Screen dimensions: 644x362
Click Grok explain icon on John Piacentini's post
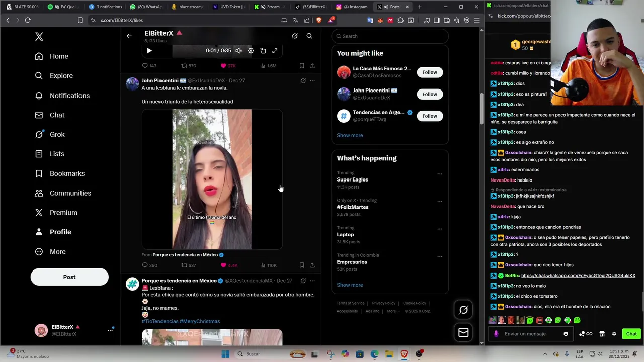point(303,81)
